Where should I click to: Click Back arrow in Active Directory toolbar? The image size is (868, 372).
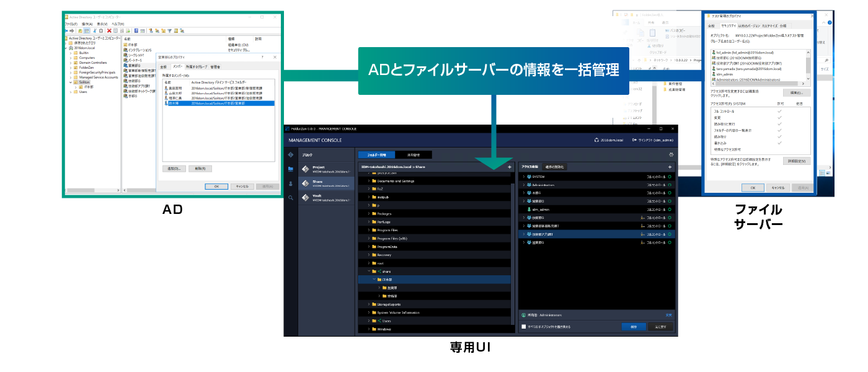click(66, 30)
